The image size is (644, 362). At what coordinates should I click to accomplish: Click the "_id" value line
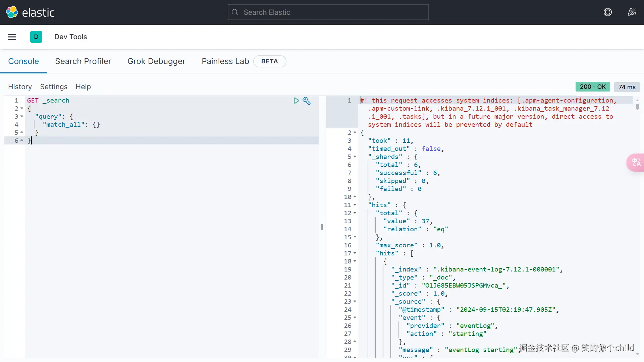[450, 286]
